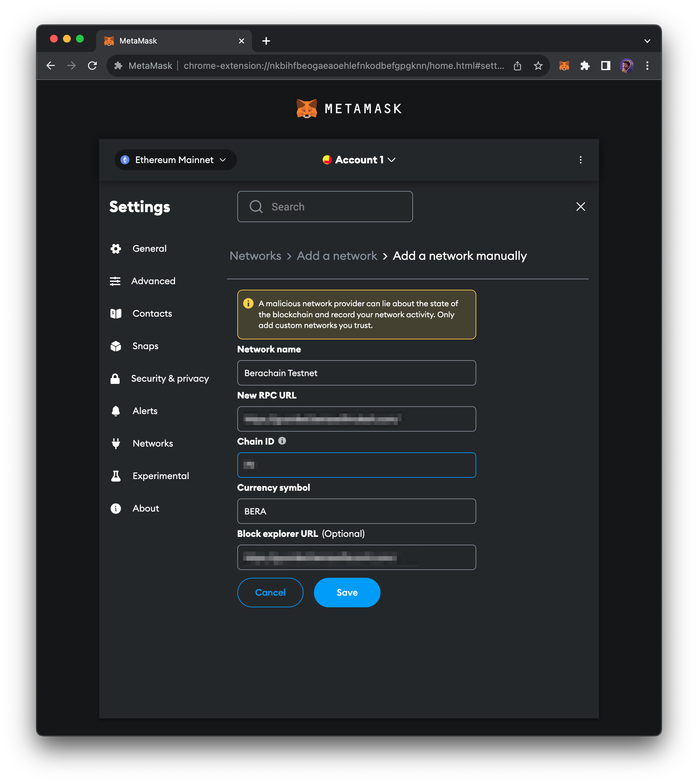The image size is (698, 784).
Task: Open Security & privacy settings
Action: 170,378
